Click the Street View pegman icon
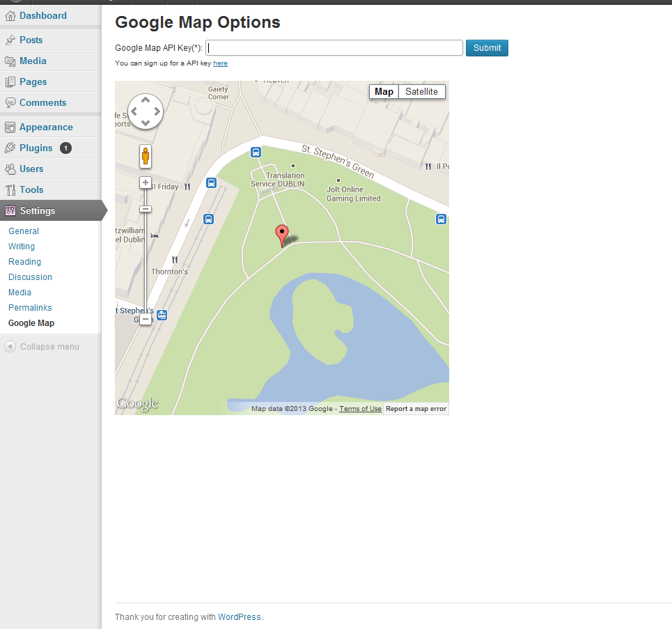 (x=146, y=156)
